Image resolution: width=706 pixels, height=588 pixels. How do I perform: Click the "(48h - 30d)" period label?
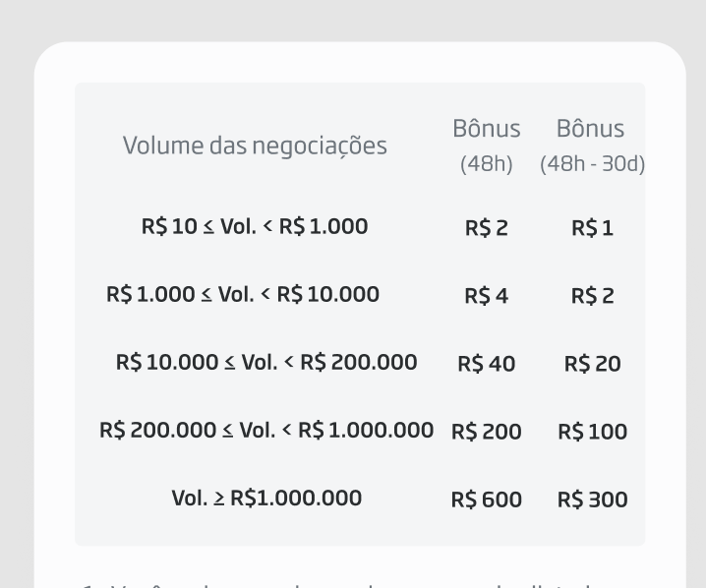click(592, 164)
